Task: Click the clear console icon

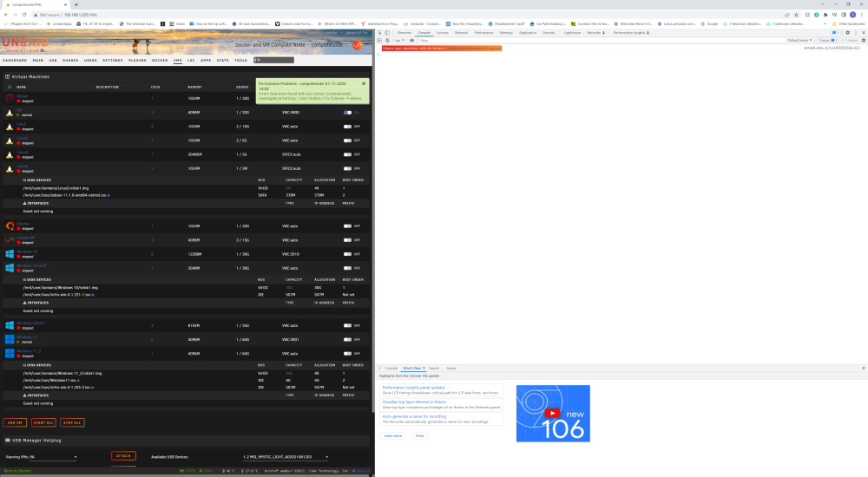Action: click(387, 41)
